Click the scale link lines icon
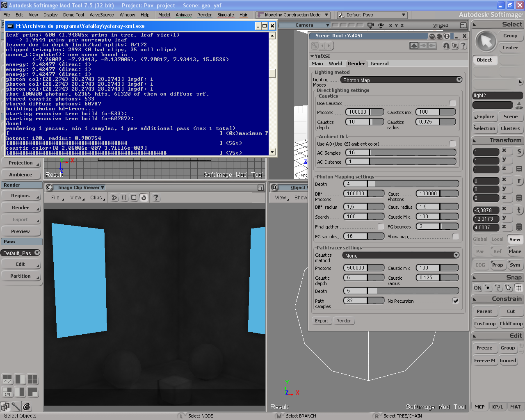Viewport: 525px width, 420px height. coord(519,169)
